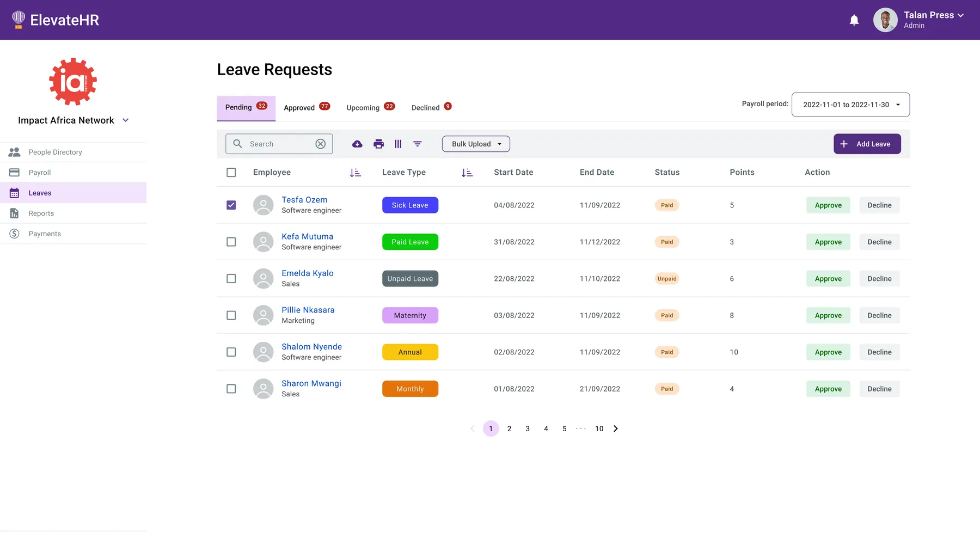Decline Pillie Nkasara's leave request
The height and width of the screenshot is (551, 980).
click(879, 315)
